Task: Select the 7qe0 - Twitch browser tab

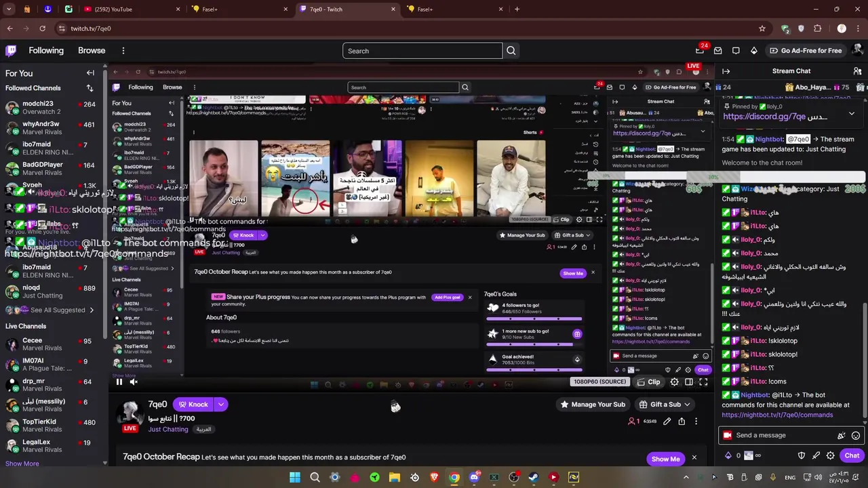Action: point(346,9)
